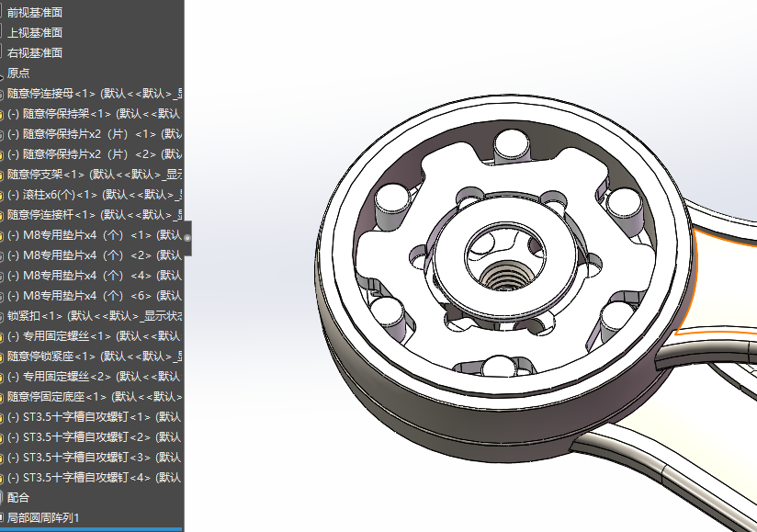Select ST3.5十字槽自攻螺钉<4> screw

click(95, 479)
